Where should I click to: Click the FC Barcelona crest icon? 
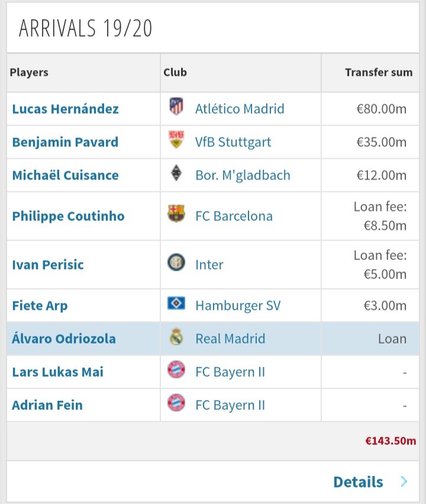[x=176, y=214]
